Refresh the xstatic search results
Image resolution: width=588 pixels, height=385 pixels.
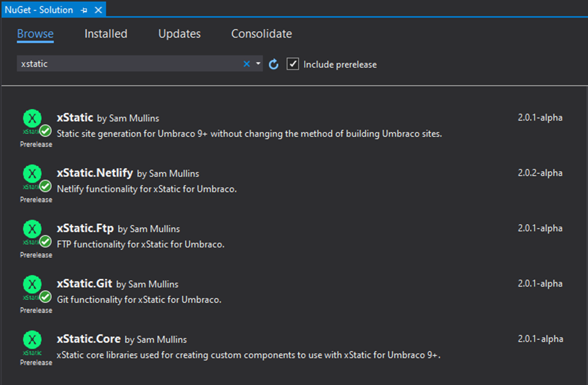tap(273, 64)
